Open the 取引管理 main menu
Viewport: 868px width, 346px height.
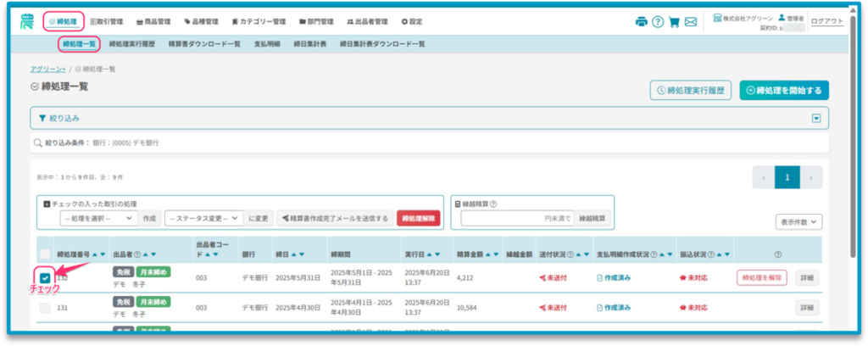tap(106, 21)
